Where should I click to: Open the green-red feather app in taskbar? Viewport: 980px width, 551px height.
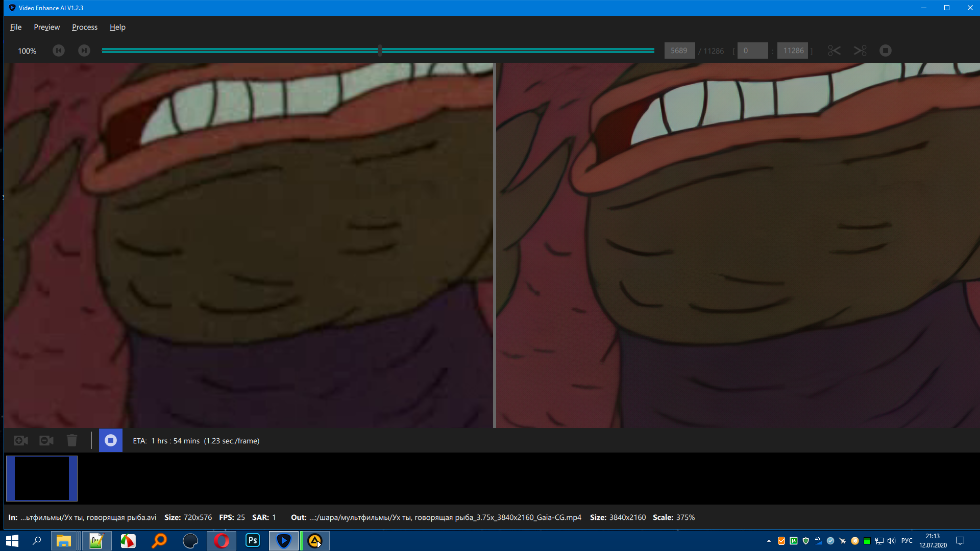(x=128, y=541)
